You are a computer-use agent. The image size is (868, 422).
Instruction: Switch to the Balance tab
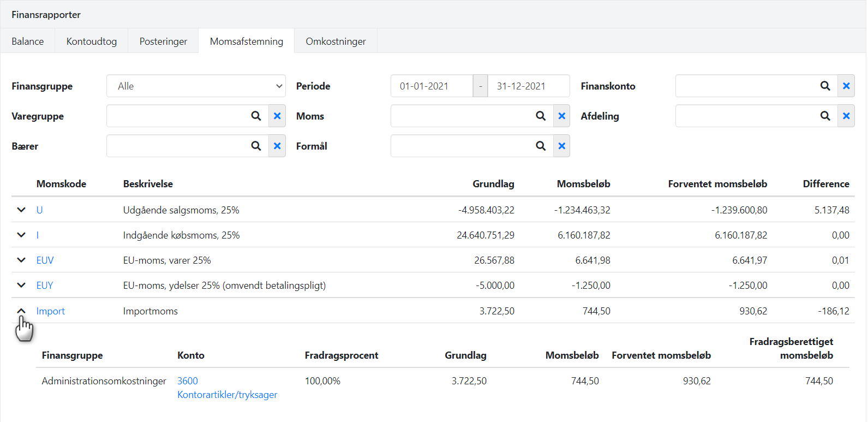[x=28, y=41]
